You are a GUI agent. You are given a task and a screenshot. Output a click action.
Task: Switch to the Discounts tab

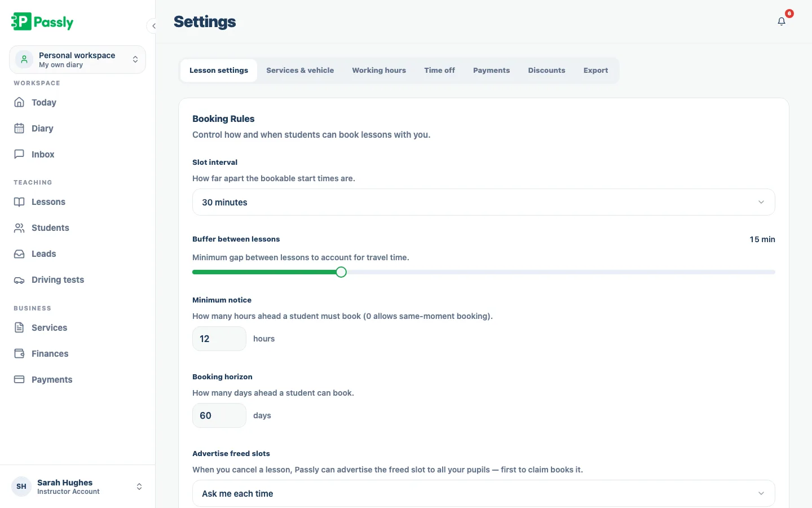pyautogui.click(x=546, y=71)
